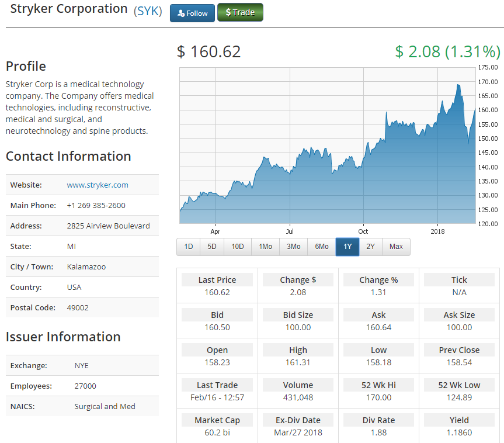Click the Change $ value 2.08 in table
This screenshot has width=504, height=443.
coord(298,292)
